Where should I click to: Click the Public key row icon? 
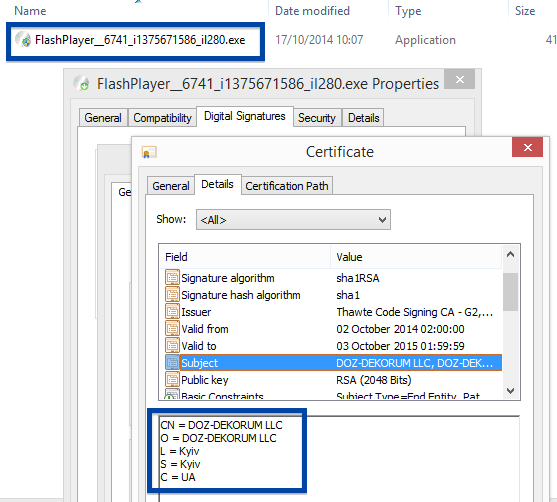coord(172,380)
